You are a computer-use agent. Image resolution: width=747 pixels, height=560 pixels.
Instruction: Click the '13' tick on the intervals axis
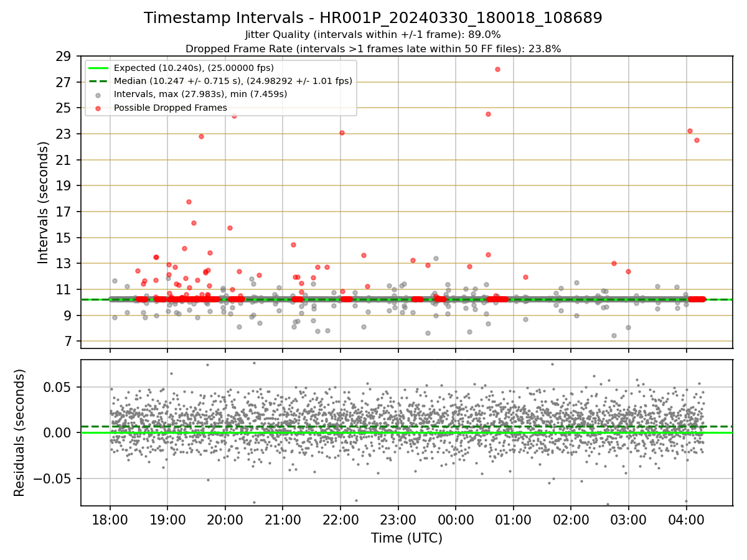tap(65, 264)
